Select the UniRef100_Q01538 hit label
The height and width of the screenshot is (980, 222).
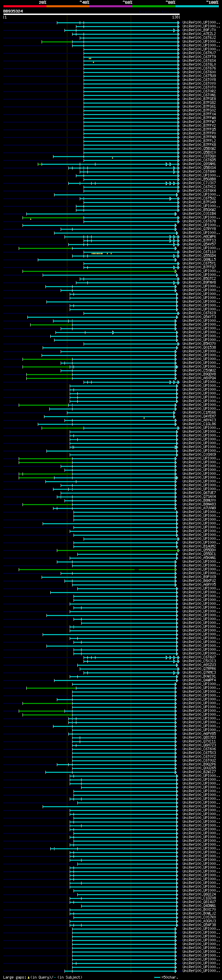tap(199, 347)
